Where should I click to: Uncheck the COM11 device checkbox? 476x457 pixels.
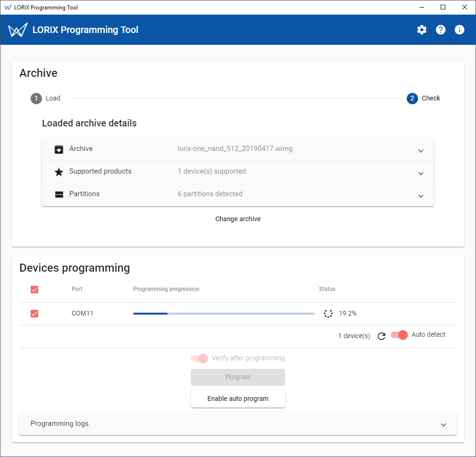34,314
